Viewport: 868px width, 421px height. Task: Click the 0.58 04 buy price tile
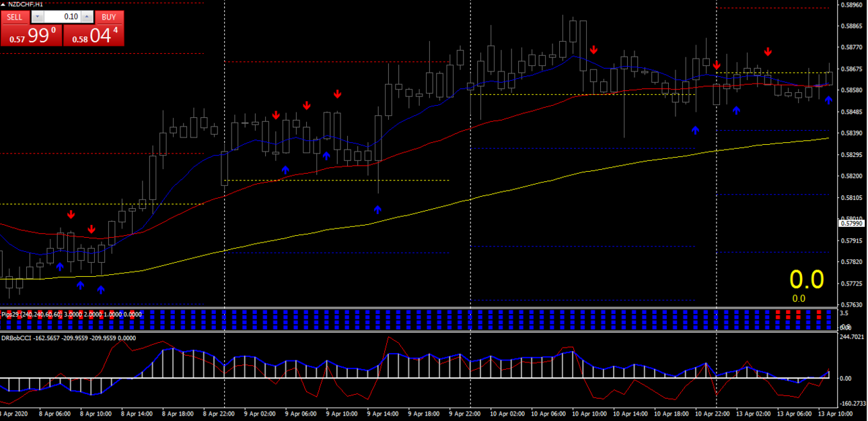click(94, 35)
